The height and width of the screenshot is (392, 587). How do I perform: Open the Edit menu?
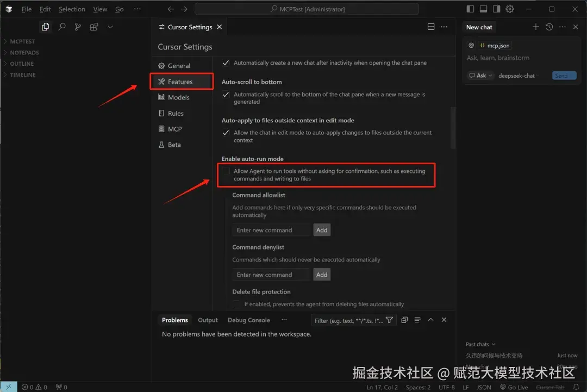[x=45, y=9]
